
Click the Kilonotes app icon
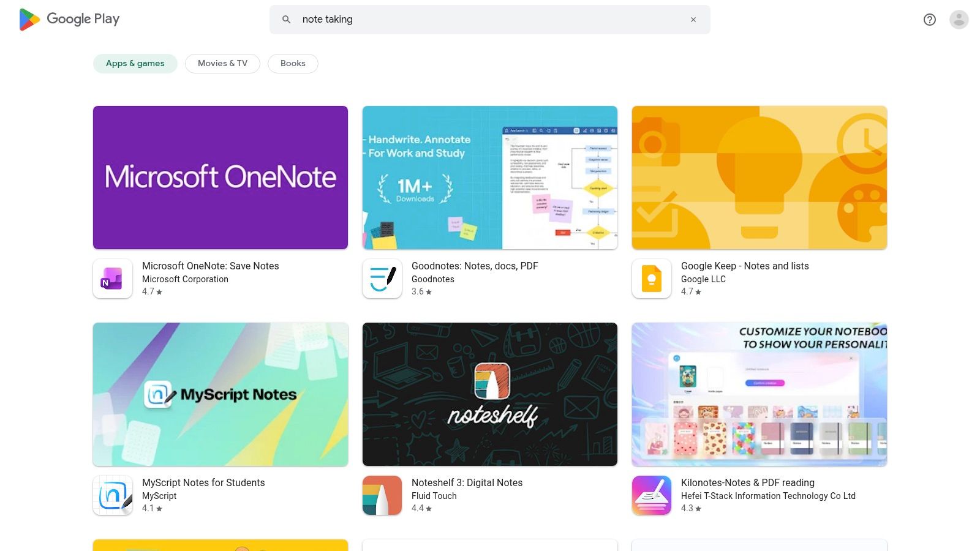pos(652,495)
